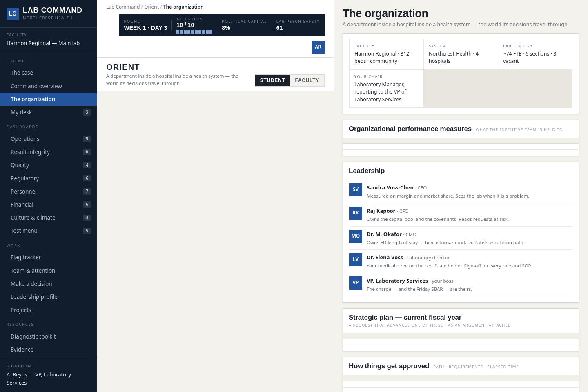Image resolution: width=588 pixels, height=392 pixels.
Task: Go to Make a decision
Action: click(49, 284)
